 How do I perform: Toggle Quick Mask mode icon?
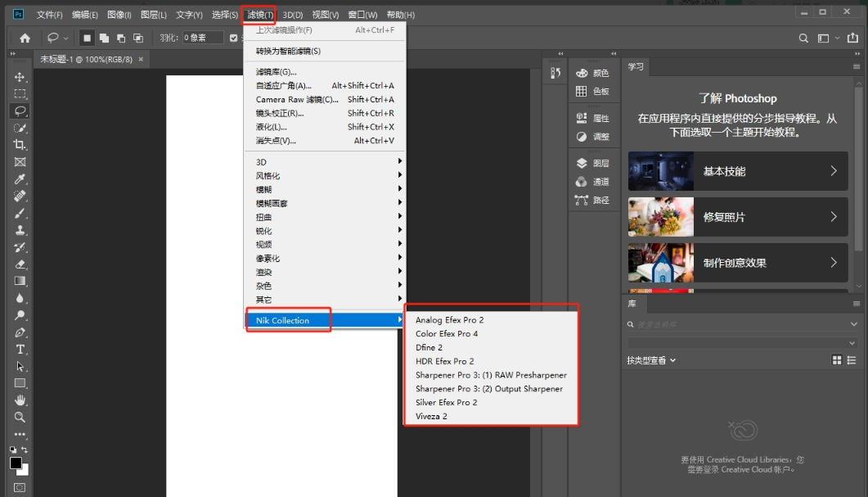[x=20, y=487]
